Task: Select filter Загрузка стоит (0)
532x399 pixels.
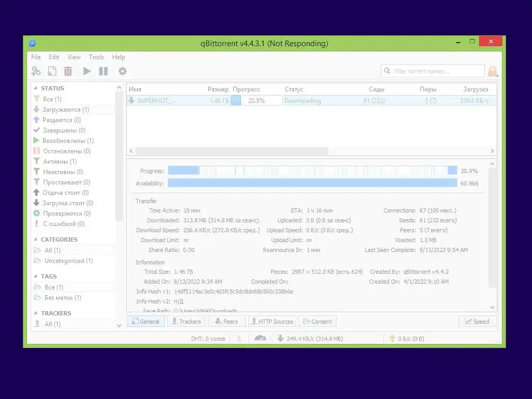Action: [x=73, y=203]
